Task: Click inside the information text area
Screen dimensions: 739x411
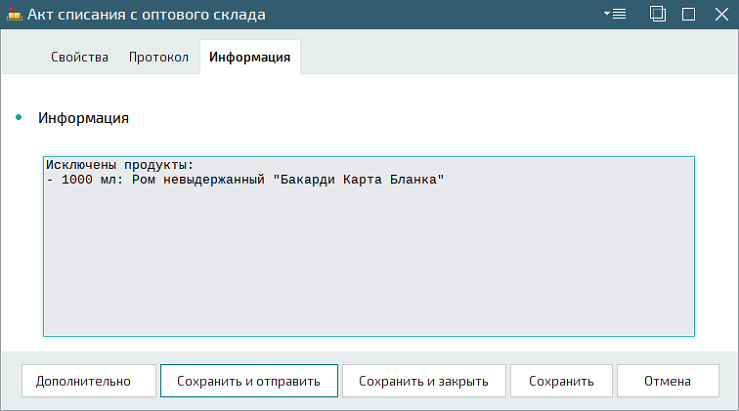Action: coord(369,247)
